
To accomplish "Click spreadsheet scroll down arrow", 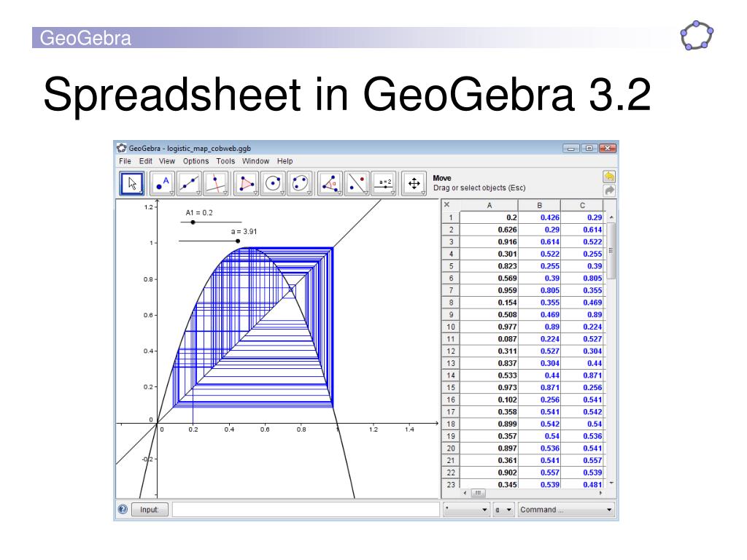I will tap(611, 483).
